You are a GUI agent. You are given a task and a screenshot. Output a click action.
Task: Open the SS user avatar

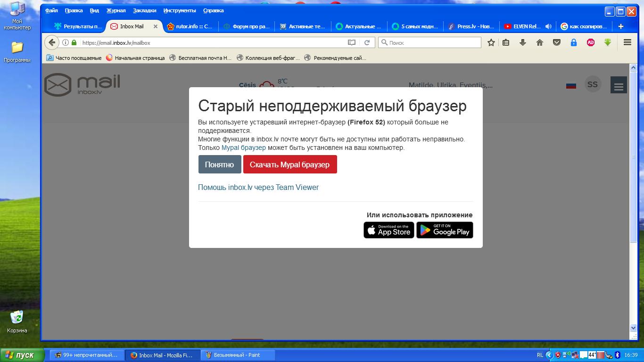click(x=593, y=84)
